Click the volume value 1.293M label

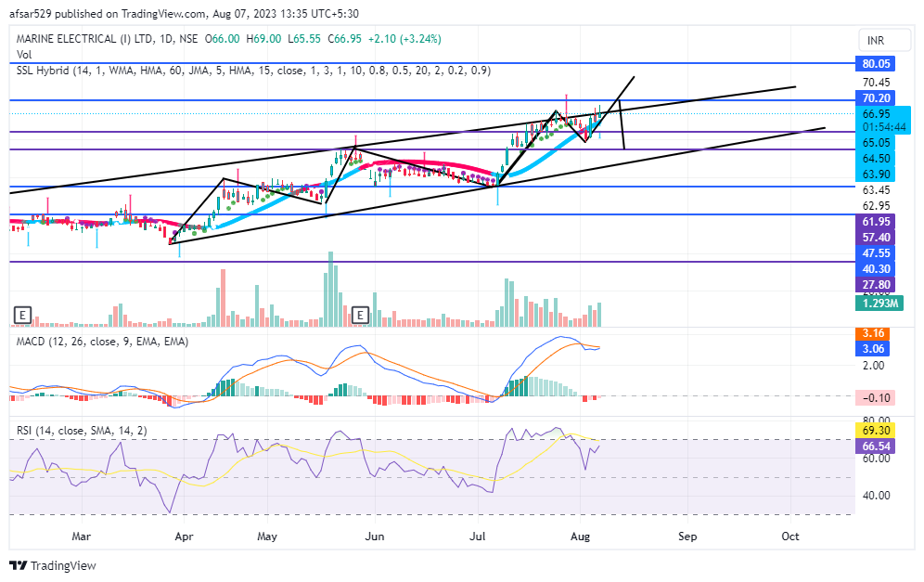(x=879, y=304)
